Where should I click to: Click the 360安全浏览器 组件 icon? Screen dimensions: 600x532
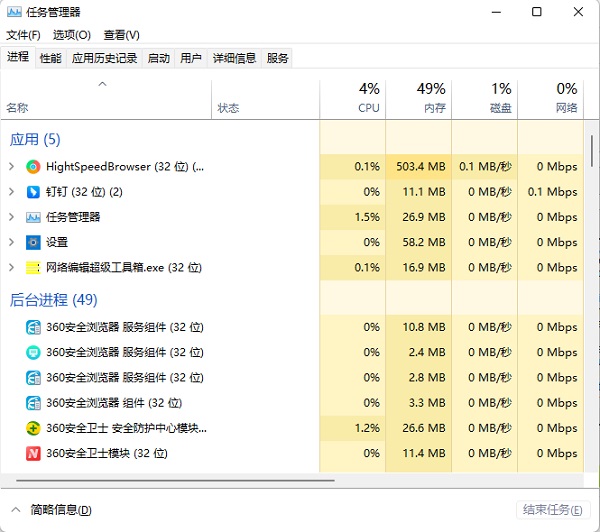(33, 403)
